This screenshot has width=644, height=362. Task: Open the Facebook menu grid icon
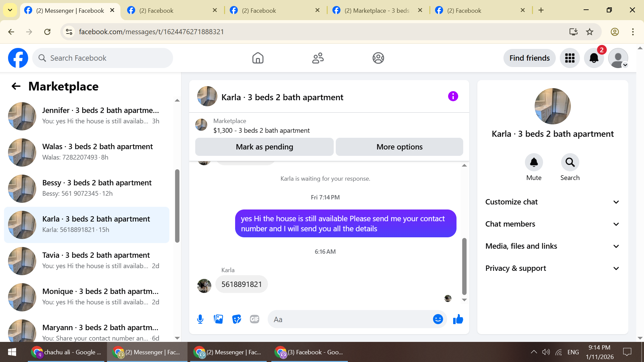click(x=570, y=58)
